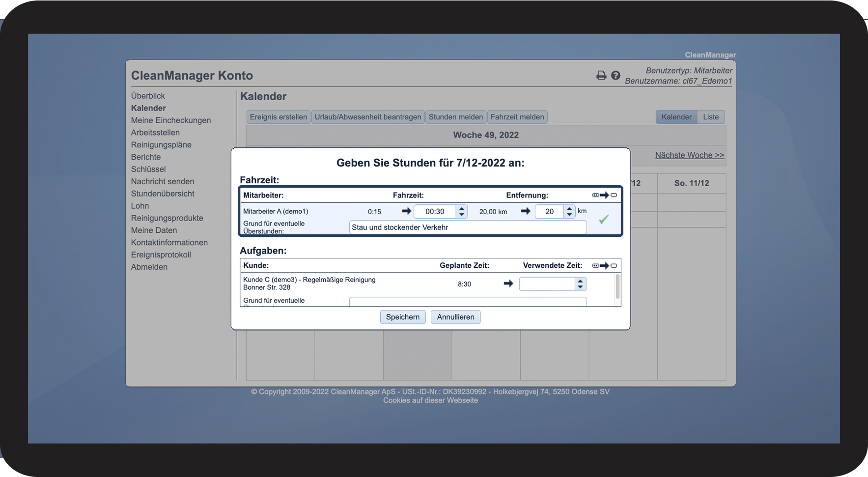The width and height of the screenshot is (868, 477).
Task: Open help via the question mark icon
Action: pyautogui.click(x=616, y=76)
